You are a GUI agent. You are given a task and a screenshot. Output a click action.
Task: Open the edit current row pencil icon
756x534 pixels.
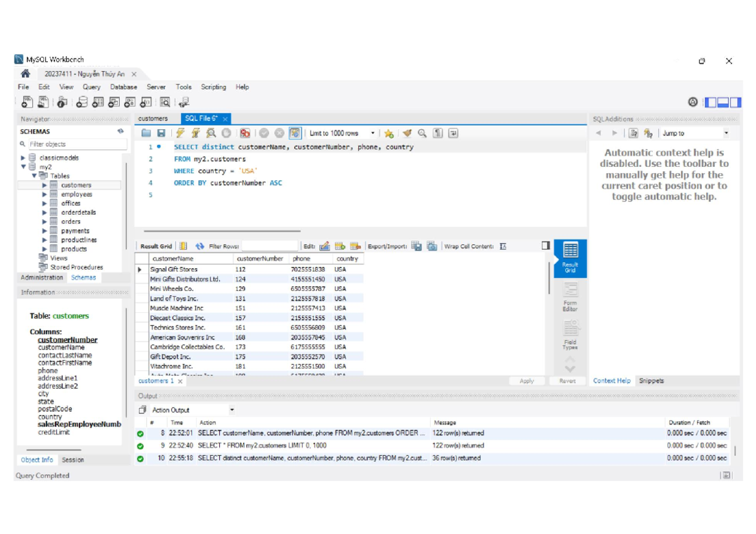tap(323, 246)
